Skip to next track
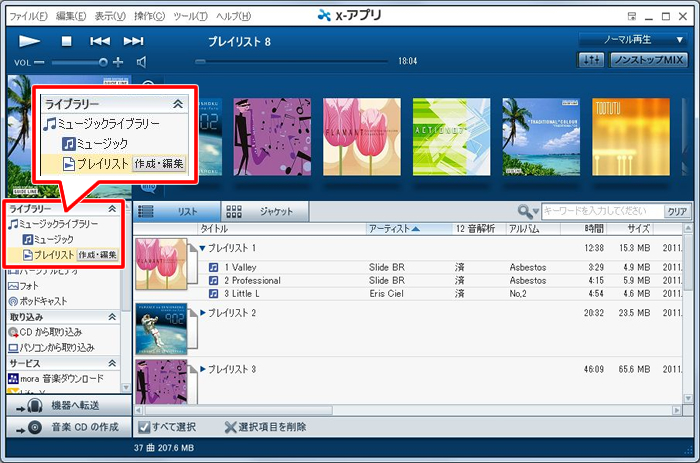Image resolution: width=700 pixels, height=463 pixels. pyautogui.click(x=133, y=41)
